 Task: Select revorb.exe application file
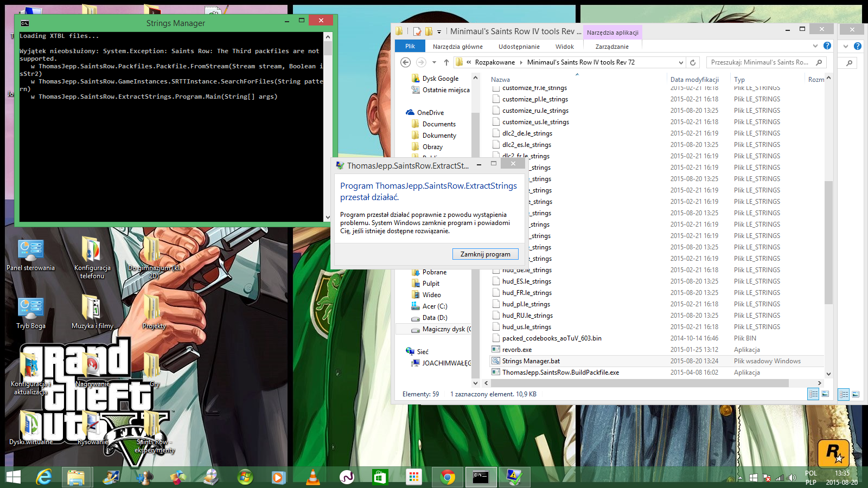point(517,350)
